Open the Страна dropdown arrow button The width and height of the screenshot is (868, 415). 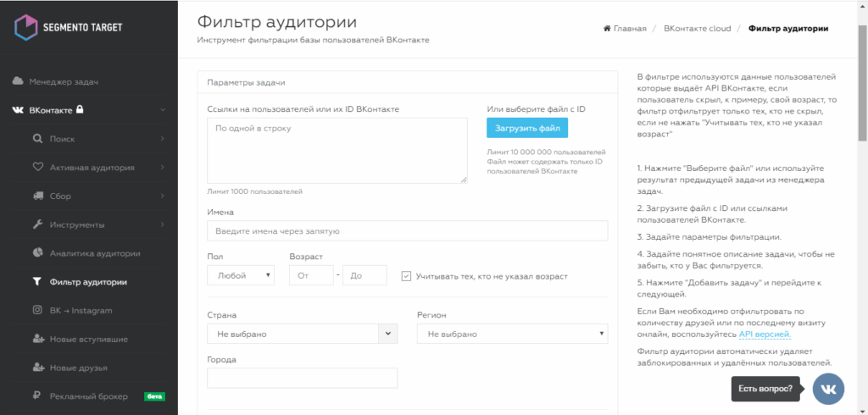pyautogui.click(x=388, y=334)
